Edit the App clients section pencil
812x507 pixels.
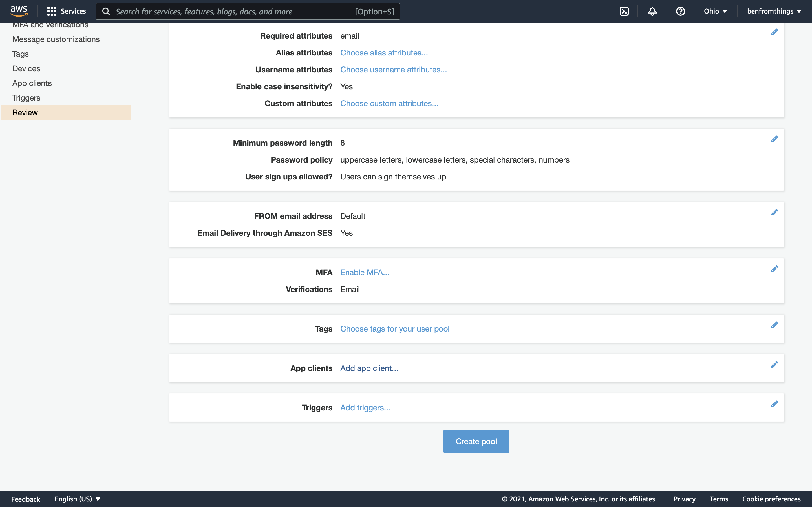point(775,364)
